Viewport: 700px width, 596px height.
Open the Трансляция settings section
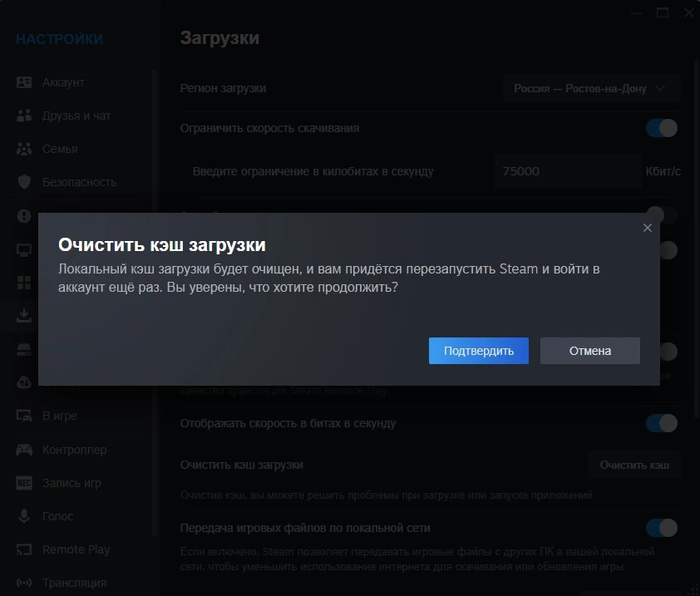click(x=74, y=583)
